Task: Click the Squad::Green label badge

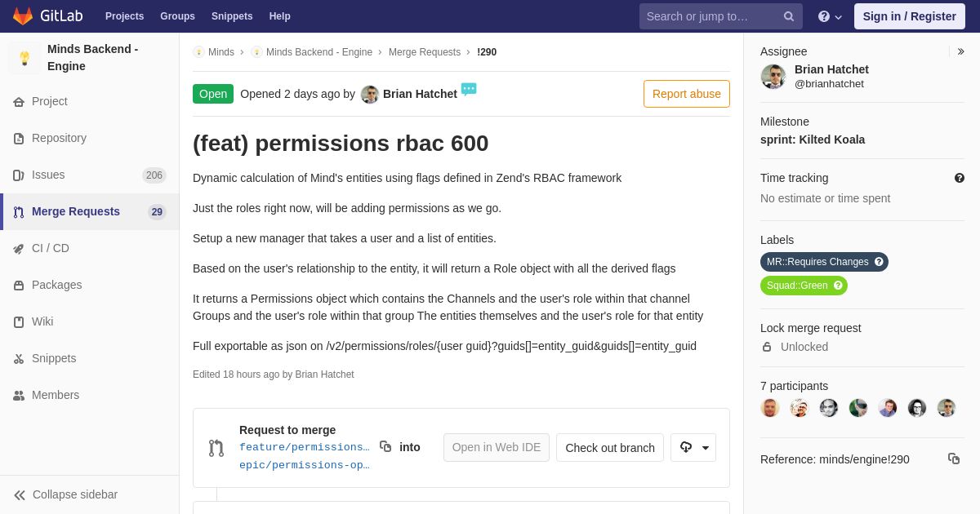Action: [796, 286]
